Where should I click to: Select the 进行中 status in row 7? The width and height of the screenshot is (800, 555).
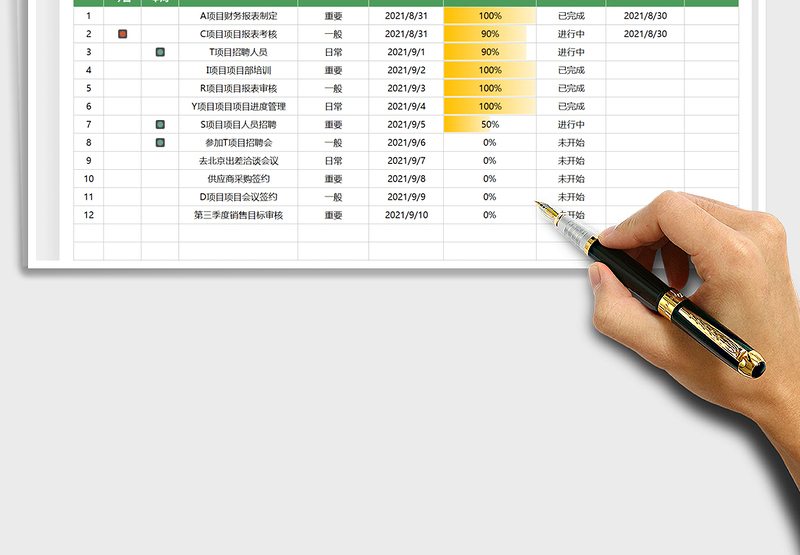click(571, 125)
